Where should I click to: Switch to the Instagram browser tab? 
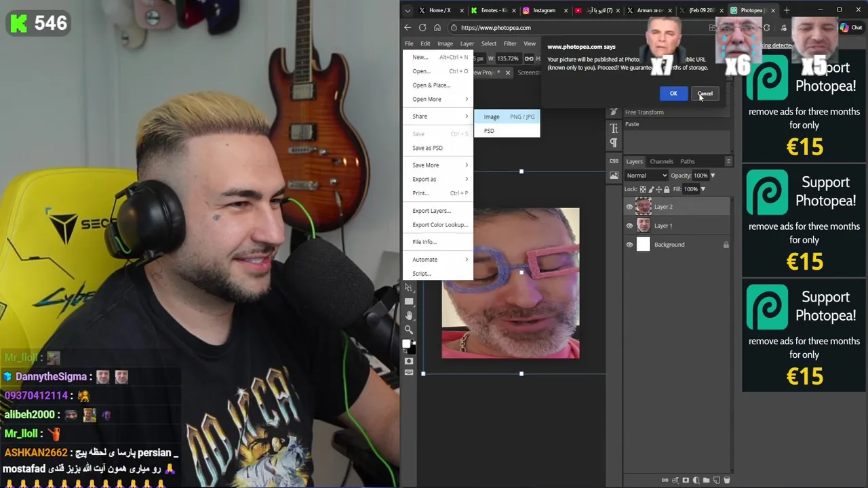[544, 10]
